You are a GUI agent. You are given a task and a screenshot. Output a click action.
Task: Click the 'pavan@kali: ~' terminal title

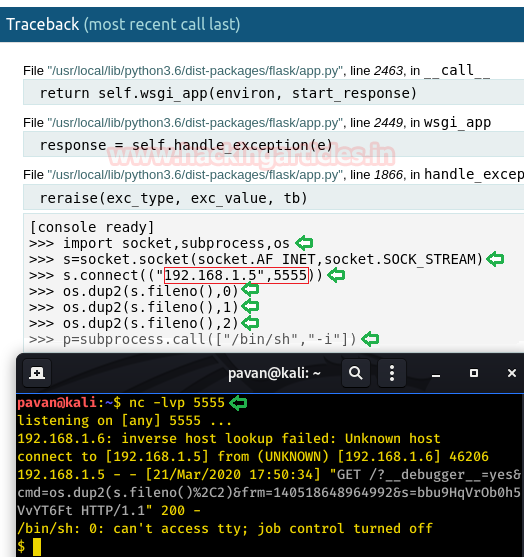tap(274, 373)
